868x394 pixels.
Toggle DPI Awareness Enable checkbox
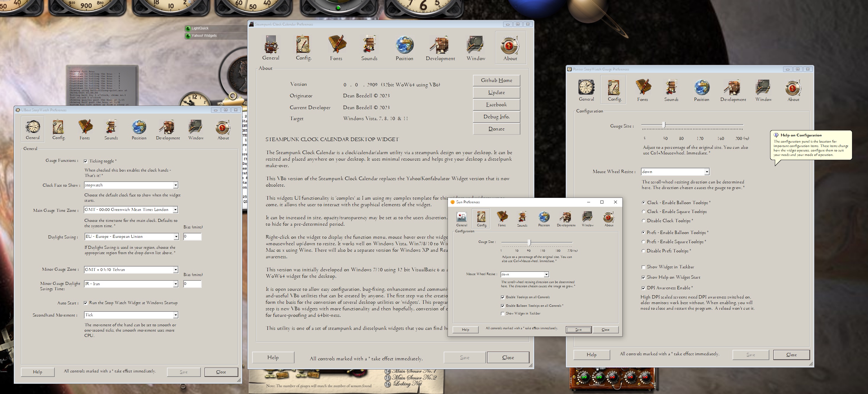pyautogui.click(x=643, y=288)
